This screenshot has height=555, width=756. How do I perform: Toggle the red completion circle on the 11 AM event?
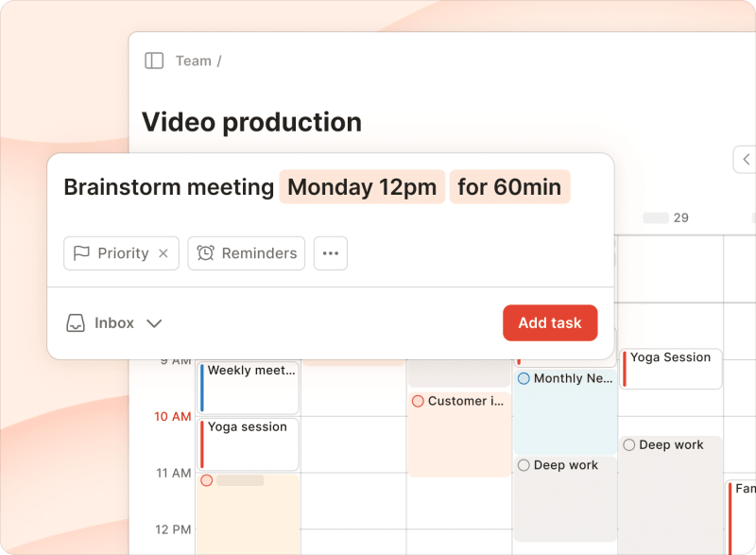[x=207, y=480]
